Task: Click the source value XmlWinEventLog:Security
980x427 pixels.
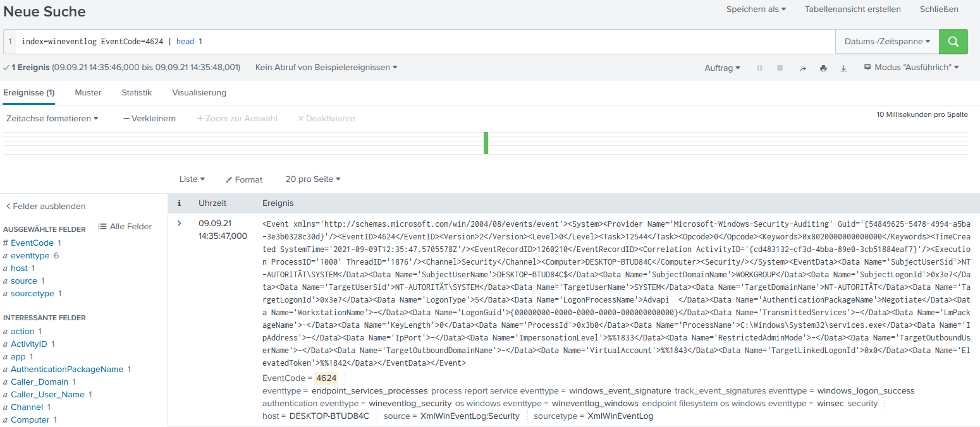Action: (x=470, y=416)
